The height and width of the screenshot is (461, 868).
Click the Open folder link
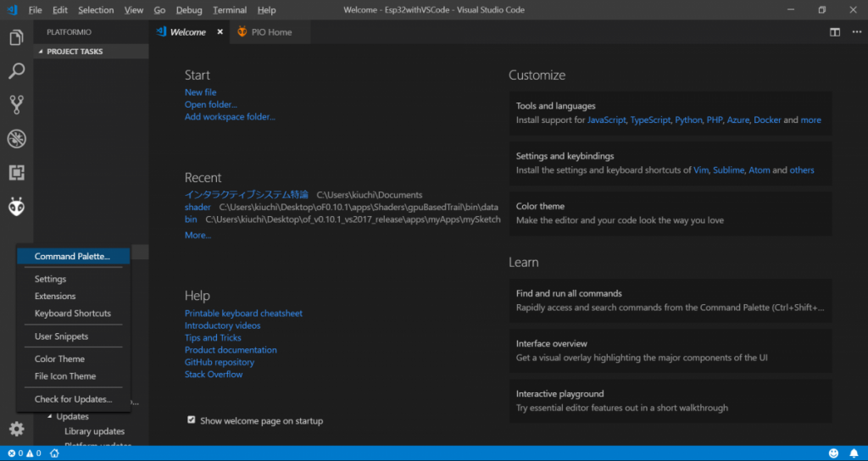click(x=210, y=104)
